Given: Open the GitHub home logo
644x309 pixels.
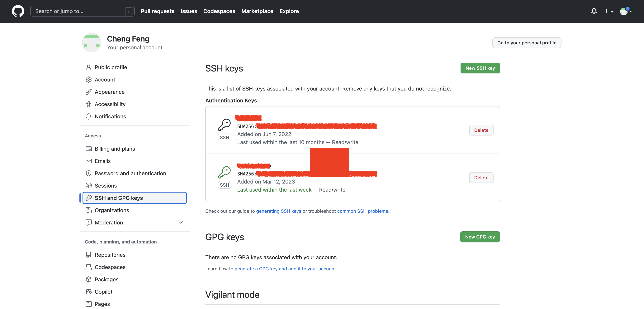Looking at the screenshot, I should coord(18,11).
